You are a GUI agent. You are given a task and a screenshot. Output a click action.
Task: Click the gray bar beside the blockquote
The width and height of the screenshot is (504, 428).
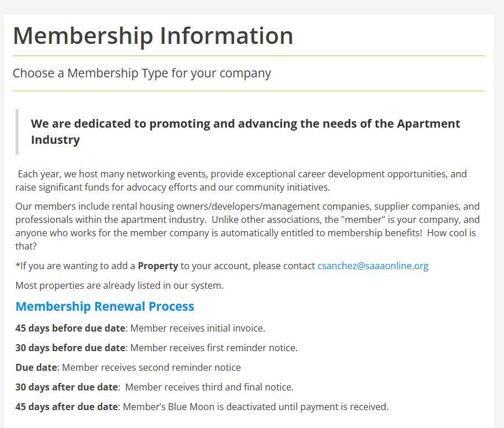click(17, 132)
